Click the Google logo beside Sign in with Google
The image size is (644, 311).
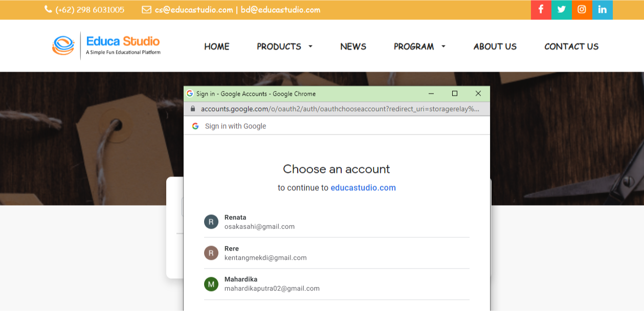click(195, 126)
